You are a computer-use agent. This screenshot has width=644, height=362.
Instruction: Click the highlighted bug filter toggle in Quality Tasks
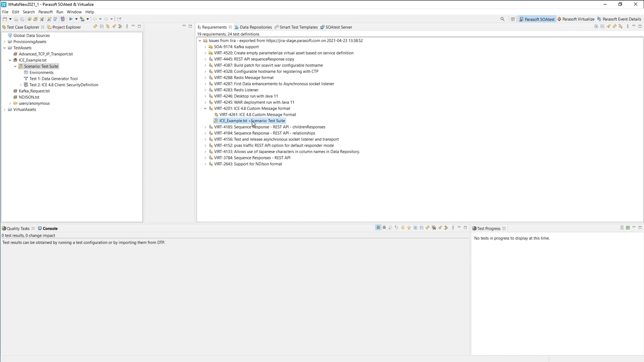coord(378,228)
